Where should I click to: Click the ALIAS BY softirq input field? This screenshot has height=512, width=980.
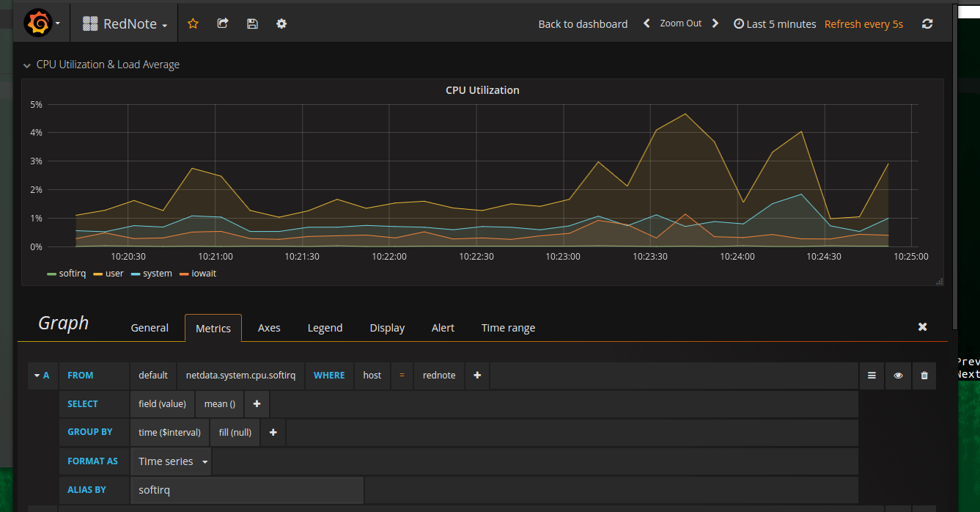[247, 490]
